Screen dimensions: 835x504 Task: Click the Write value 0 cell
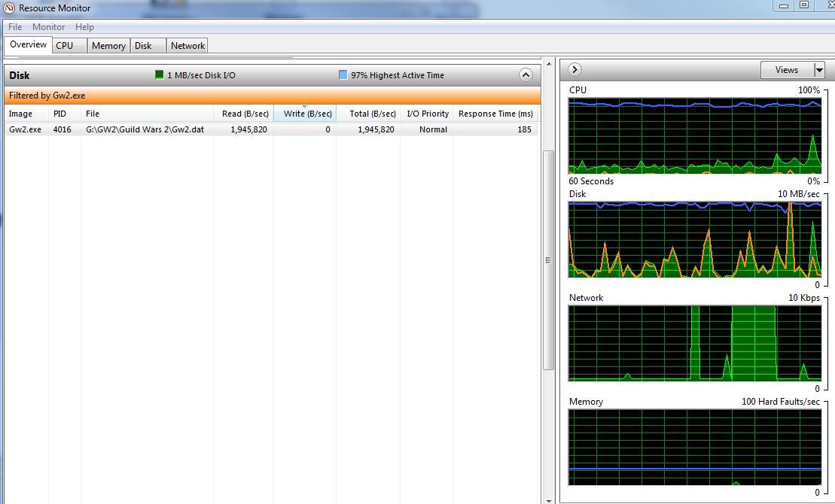tap(328, 129)
